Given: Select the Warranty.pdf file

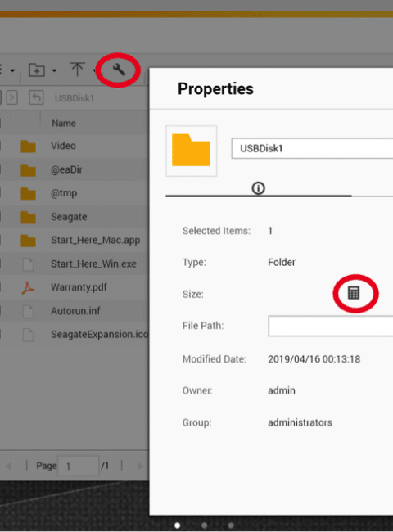Looking at the screenshot, I should tap(74, 287).
